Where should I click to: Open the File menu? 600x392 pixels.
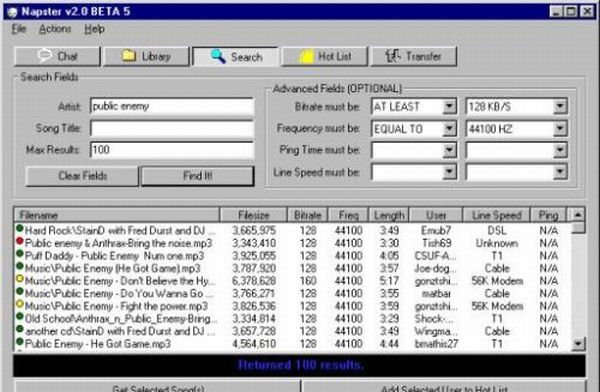pos(19,29)
